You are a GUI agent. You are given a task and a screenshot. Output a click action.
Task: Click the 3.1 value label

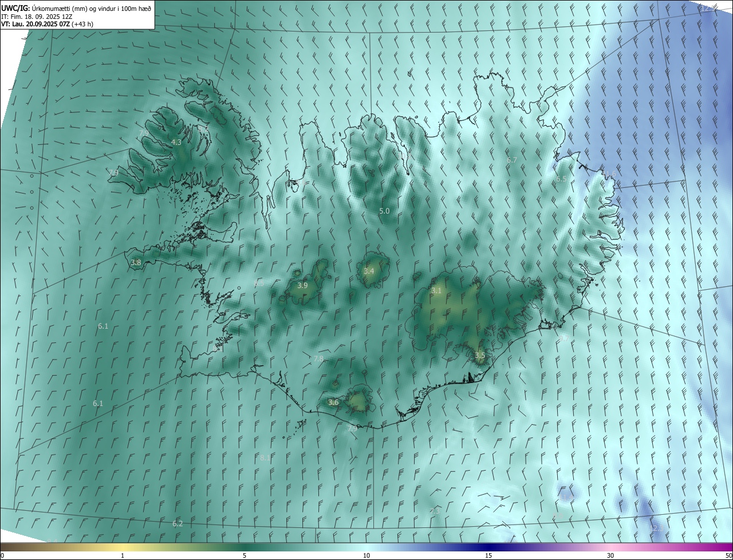coord(436,290)
